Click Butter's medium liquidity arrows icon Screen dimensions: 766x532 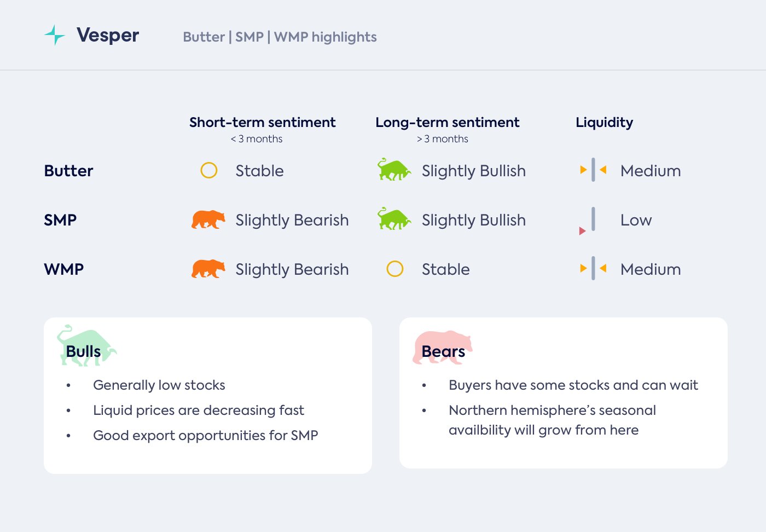point(593,170)
